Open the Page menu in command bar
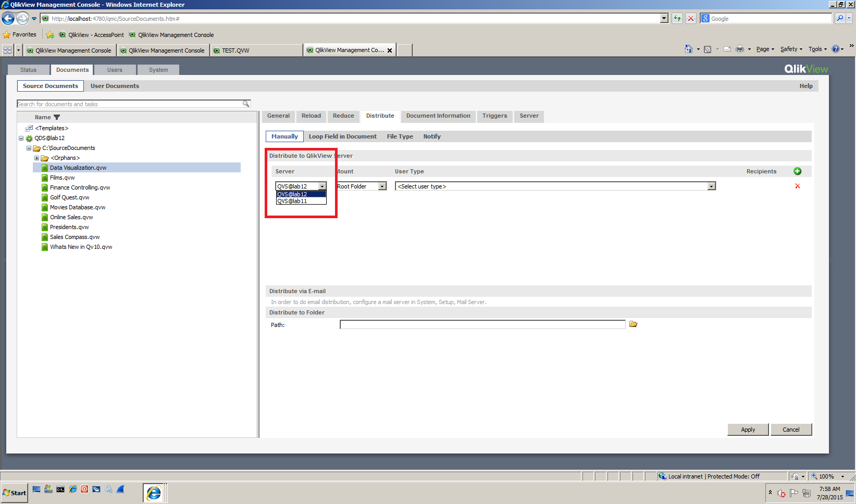Screen dimensions: 856x504 [765, 49]
